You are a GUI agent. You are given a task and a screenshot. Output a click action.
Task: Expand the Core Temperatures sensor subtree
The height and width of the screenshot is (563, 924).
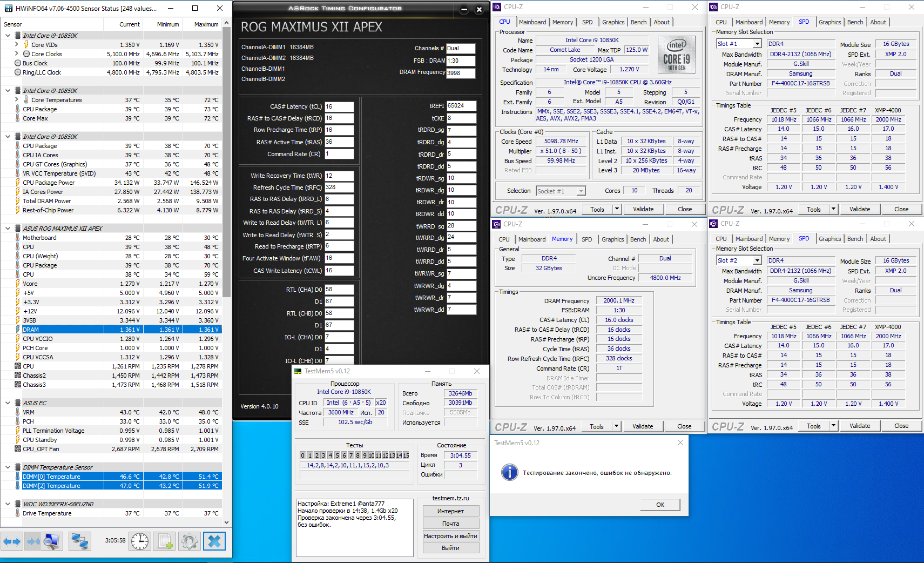point(17,100)
